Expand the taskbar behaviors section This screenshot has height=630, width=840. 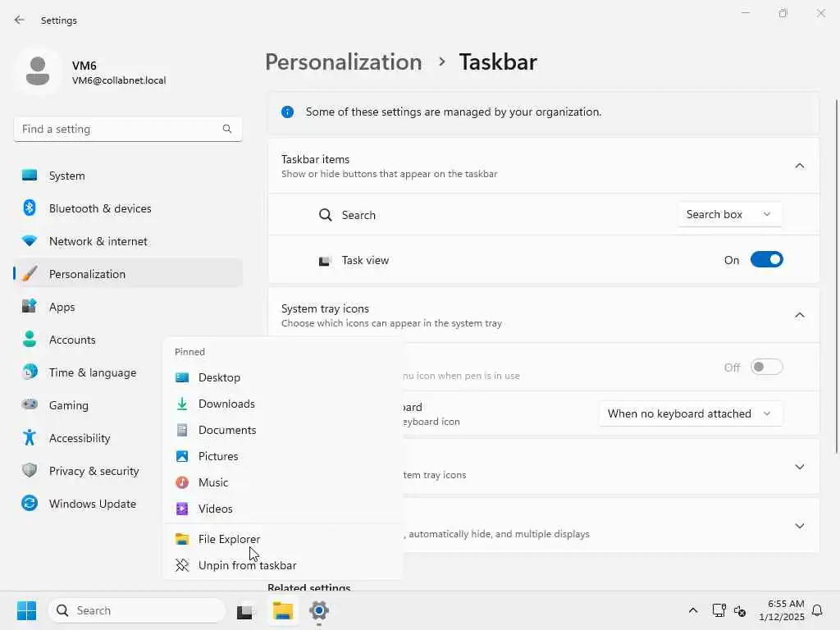(x=799, y=526)
